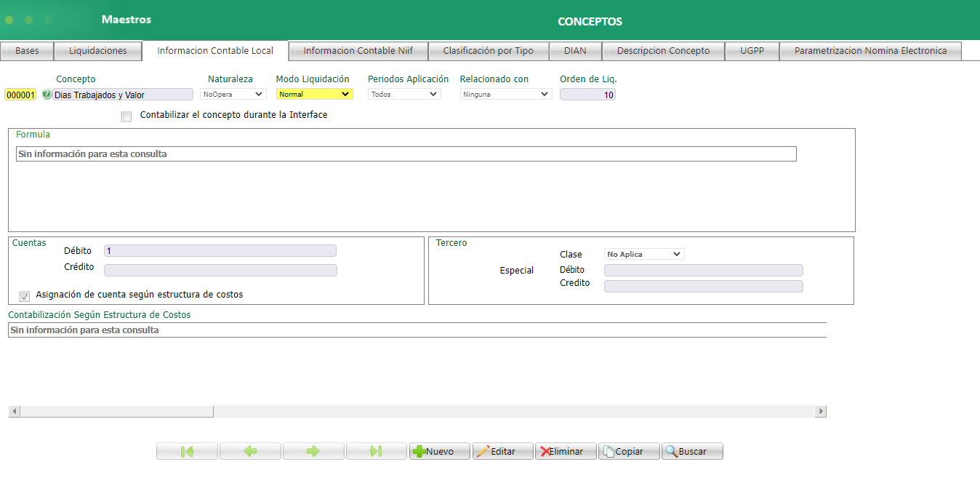Viewport: 980px width, 478px height.
Task: Click the Maestros header label
Action: tap(126, 20)
